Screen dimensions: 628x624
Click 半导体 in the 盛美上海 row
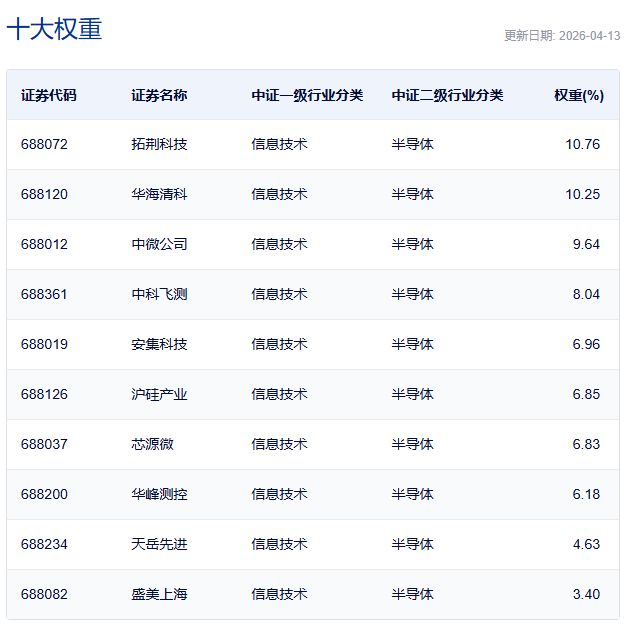click(x=412, y=594)
